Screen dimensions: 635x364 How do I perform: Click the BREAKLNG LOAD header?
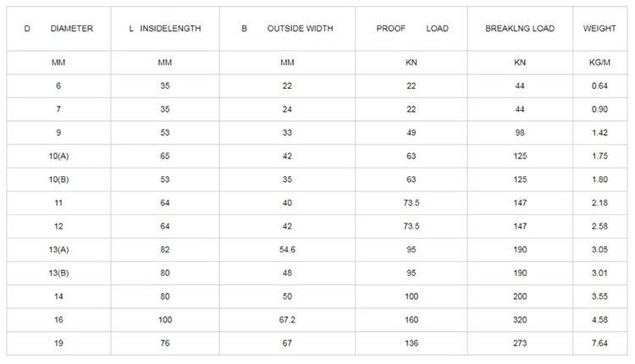coord(520,29)
